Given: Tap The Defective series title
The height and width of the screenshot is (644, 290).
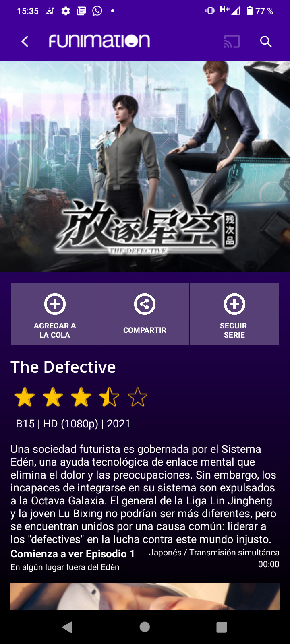Looking at the screenshot, I should pos(63,367).
